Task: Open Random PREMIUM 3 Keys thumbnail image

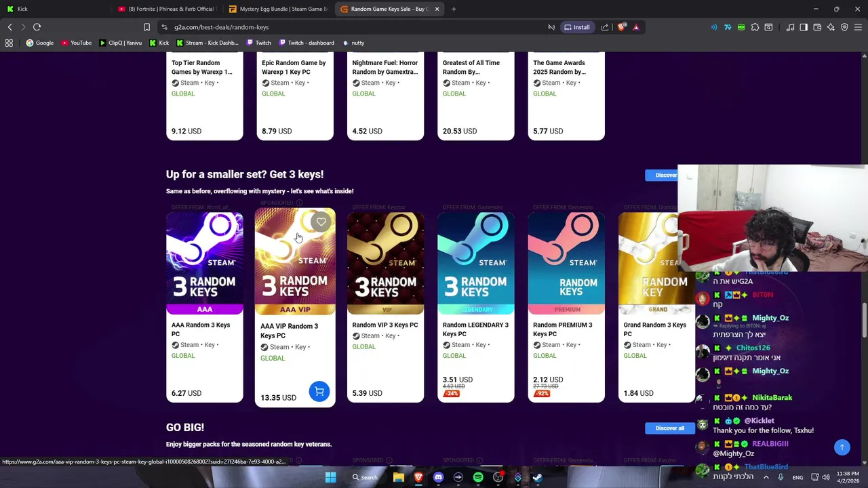Action: tap(566, 263)
